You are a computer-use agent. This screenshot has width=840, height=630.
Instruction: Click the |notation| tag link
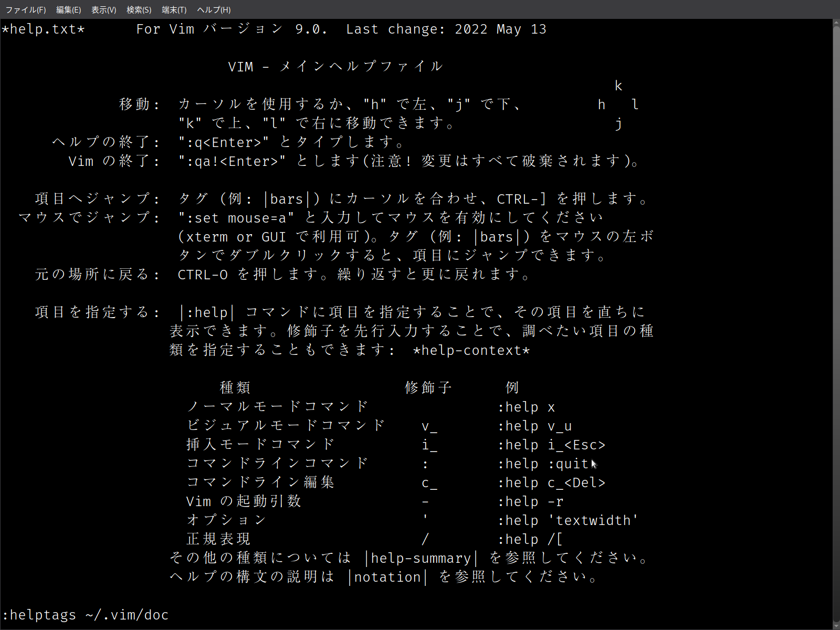pos(387,577)
